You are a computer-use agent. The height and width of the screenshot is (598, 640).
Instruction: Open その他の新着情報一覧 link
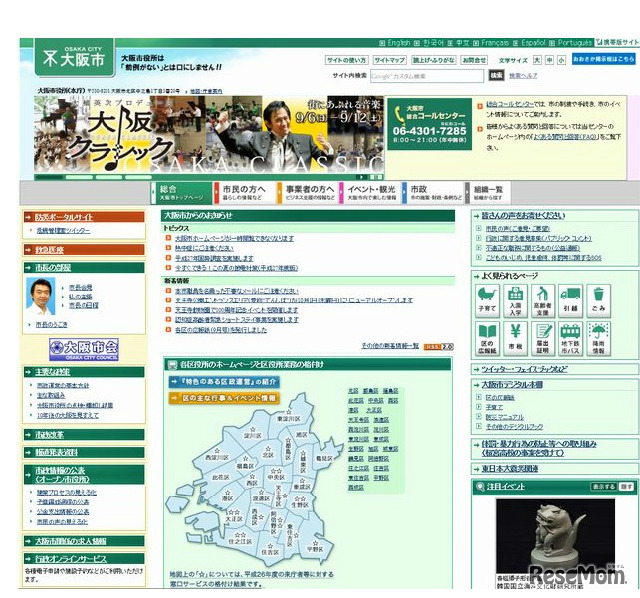(x=390, y=346)
